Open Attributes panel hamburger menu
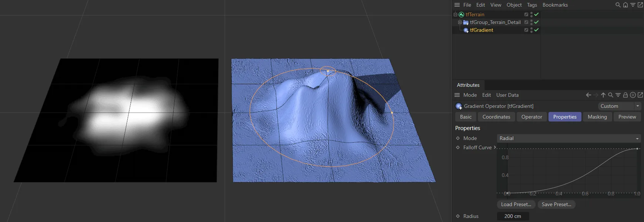The height and width of the screenshot is (222, 644). click(x=457, y=95)
